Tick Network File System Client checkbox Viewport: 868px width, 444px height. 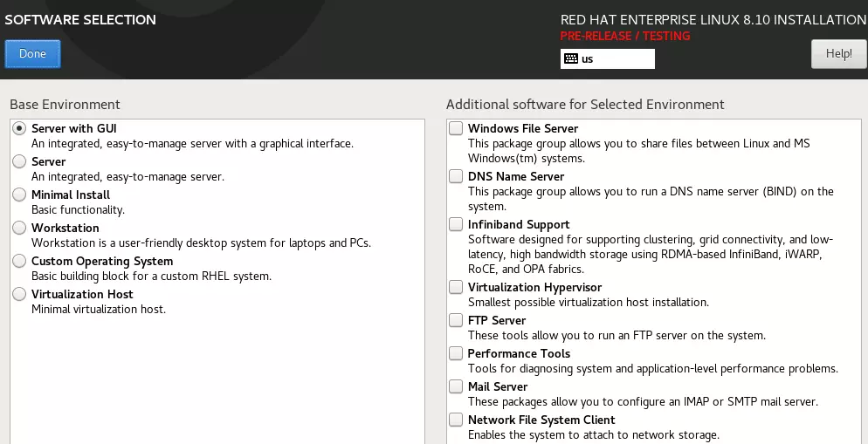point(456,420)
